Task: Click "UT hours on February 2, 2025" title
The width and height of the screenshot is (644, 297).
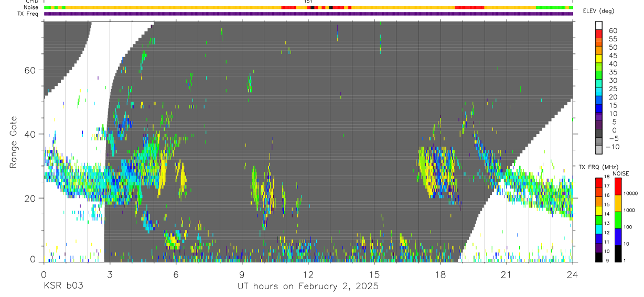Action: tap(308, 287)
